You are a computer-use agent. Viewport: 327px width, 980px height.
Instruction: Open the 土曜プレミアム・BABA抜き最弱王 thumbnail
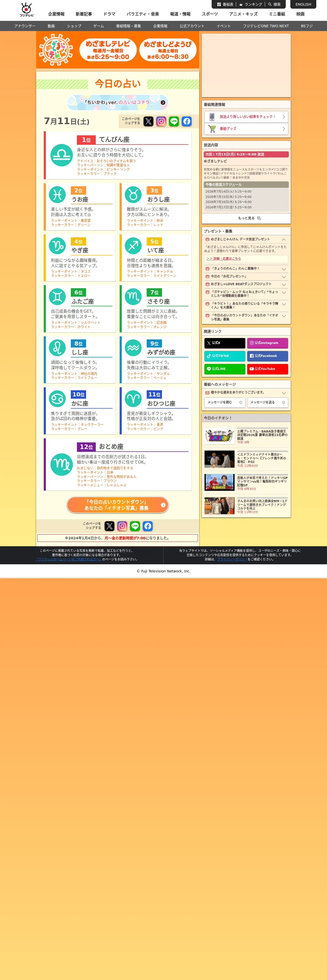click(x=219, y=436)
